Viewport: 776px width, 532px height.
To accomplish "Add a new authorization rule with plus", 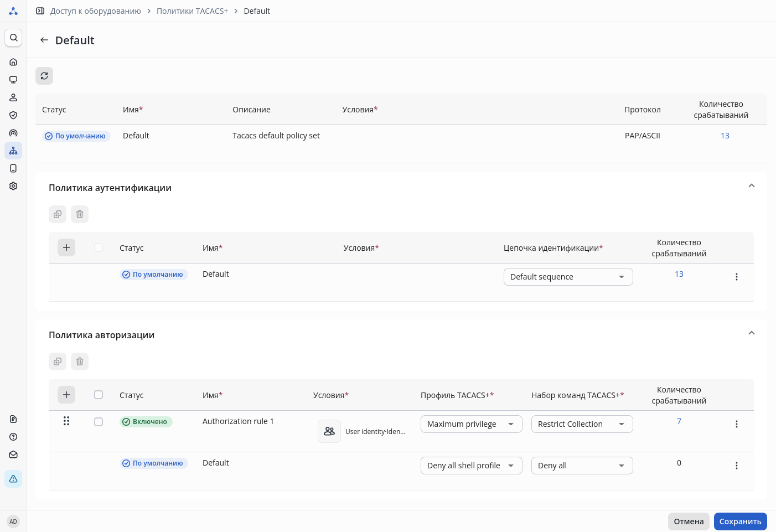I will click(x=66, y=395).
